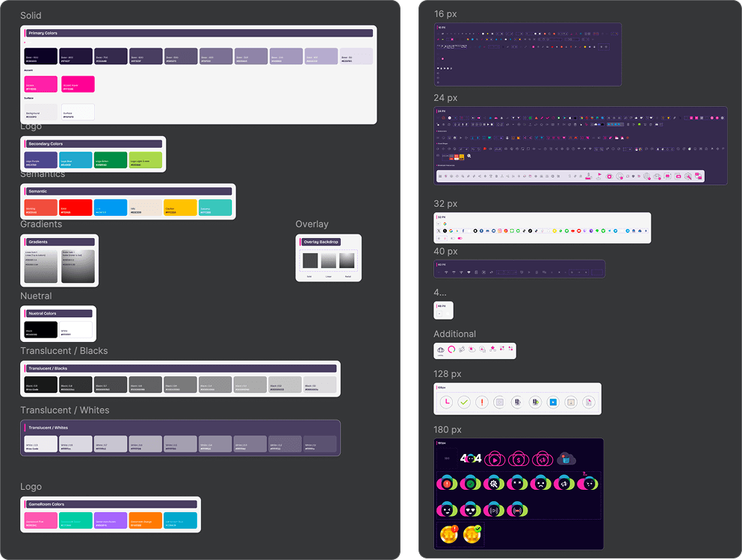Select the cloud with green checkmark badge
Image resolution: width=742 pixels, height=560 pixels.
tap(470, 483)
